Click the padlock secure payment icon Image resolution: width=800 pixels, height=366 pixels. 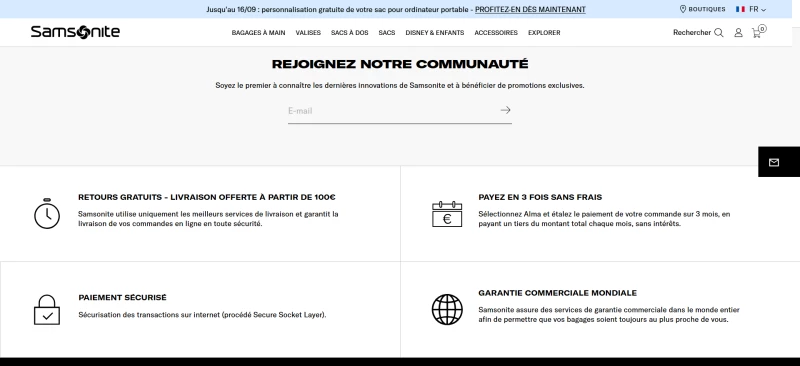tap(47, 310)
